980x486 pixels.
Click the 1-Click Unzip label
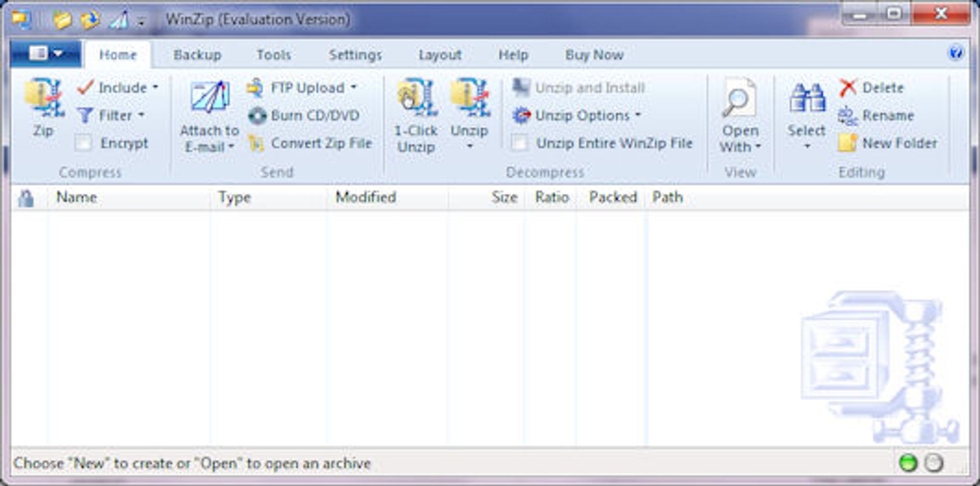(x=416, y=139)
